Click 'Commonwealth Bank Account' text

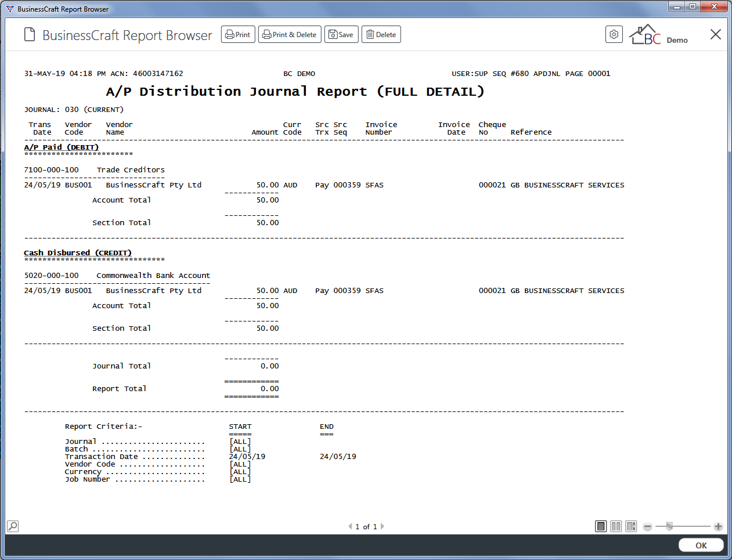(x=153, y=276)
